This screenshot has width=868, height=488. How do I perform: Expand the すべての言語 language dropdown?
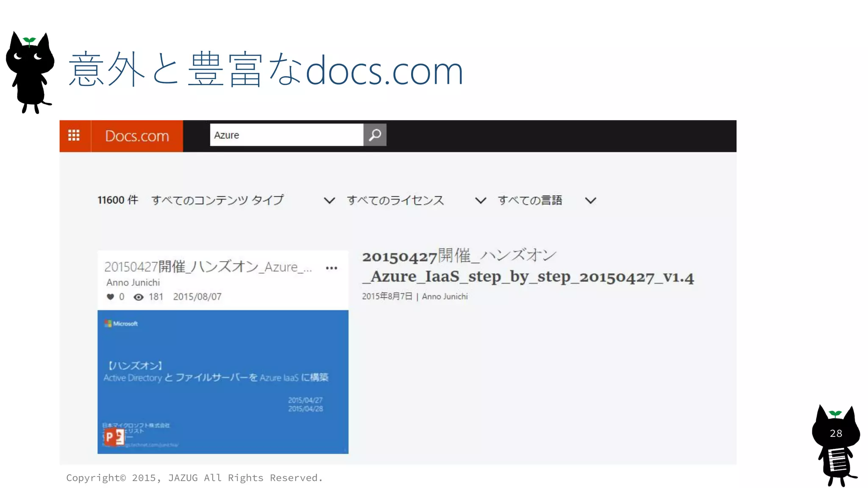click(x=547, y=200)
